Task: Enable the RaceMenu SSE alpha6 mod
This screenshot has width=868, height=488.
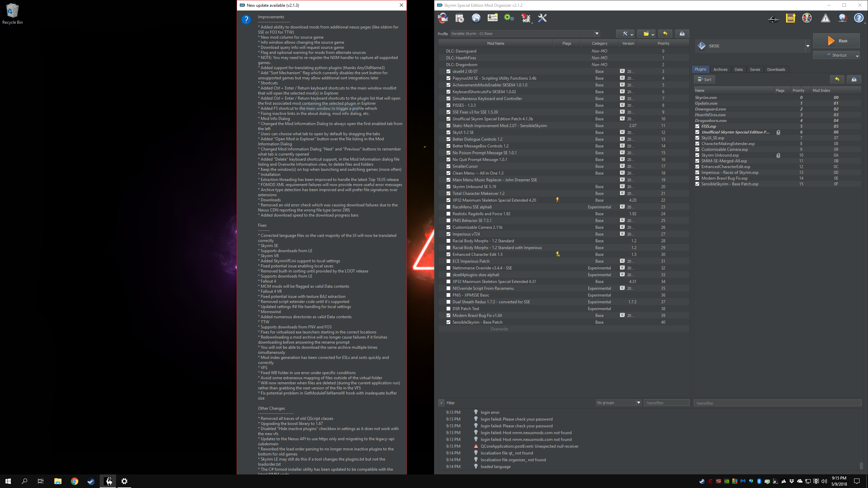Action: click(x=448, y=207)
